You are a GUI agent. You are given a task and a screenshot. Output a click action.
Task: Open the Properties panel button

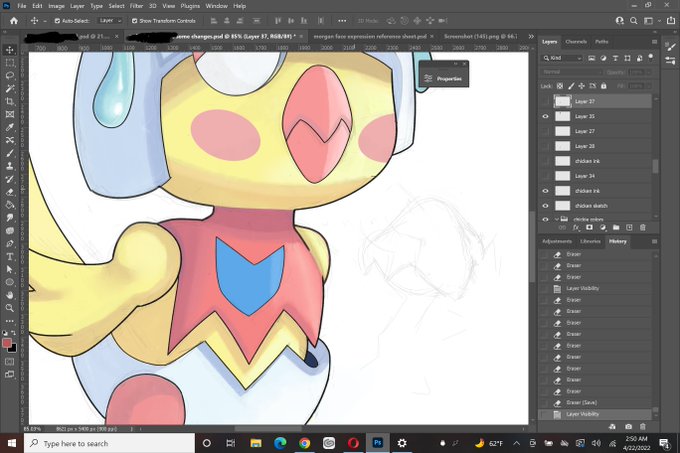click(x=444, y=78)
